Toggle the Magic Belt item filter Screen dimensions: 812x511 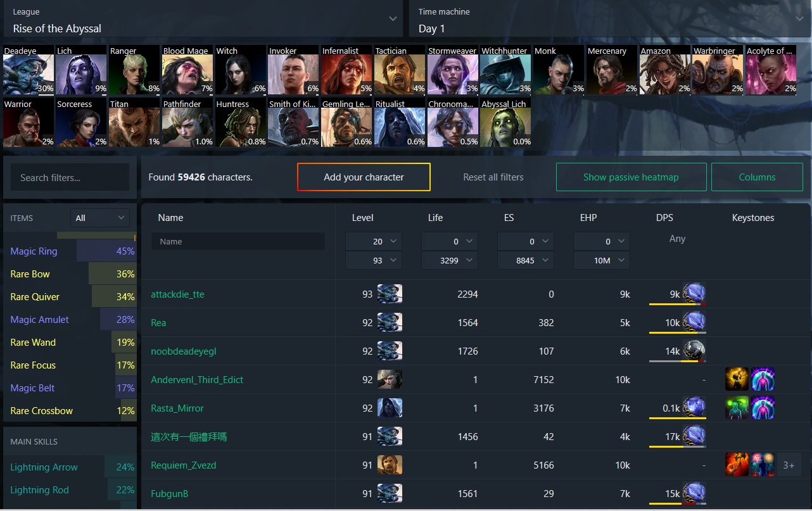[70, 388]
